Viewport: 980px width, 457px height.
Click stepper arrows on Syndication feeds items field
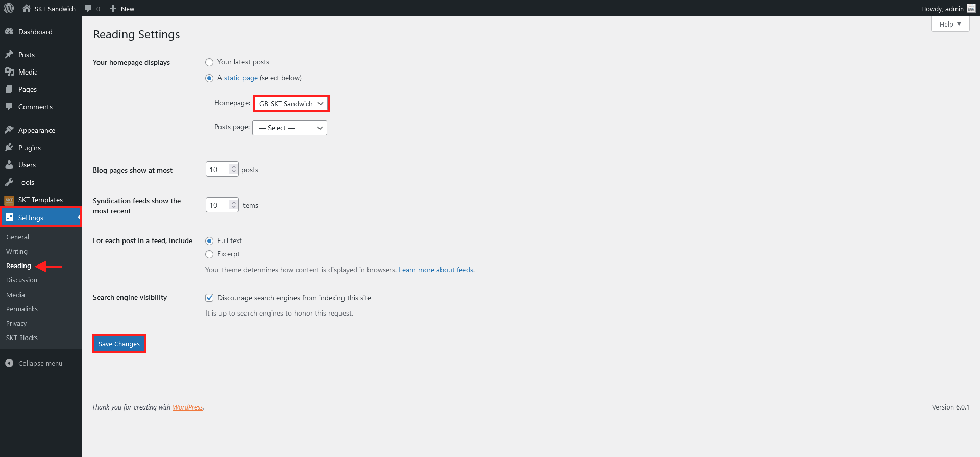234,205
